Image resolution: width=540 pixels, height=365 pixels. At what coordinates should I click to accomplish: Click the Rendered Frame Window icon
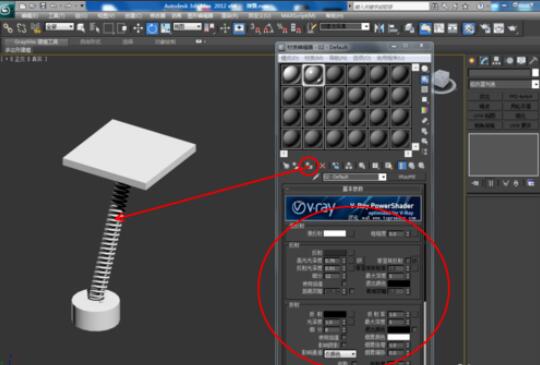[x=499, y=28]
